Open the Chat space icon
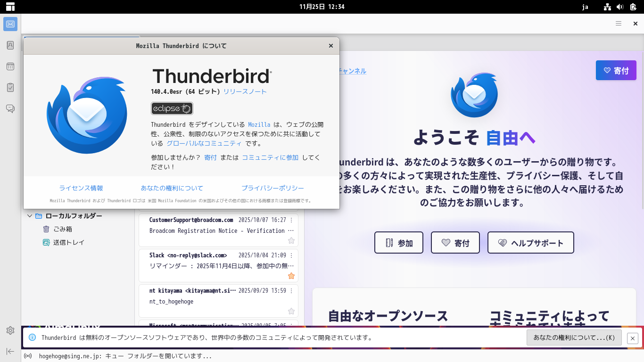Viewport: 644px width, 362px height. pos(10,109)
